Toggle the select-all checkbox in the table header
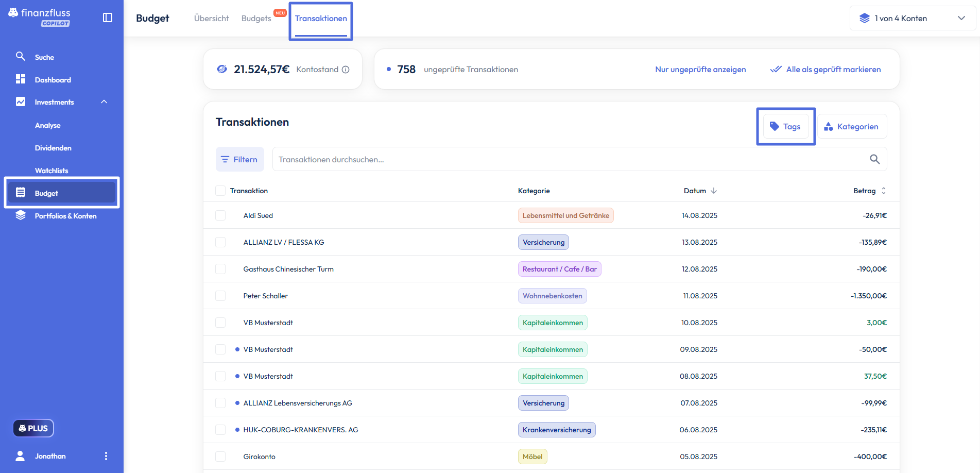Viewport: 980px width, 473px height. (x=220, y=191)
